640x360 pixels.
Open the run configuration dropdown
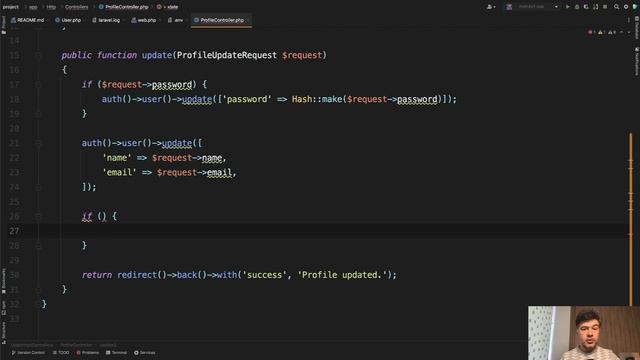click(x=532, y=7)
